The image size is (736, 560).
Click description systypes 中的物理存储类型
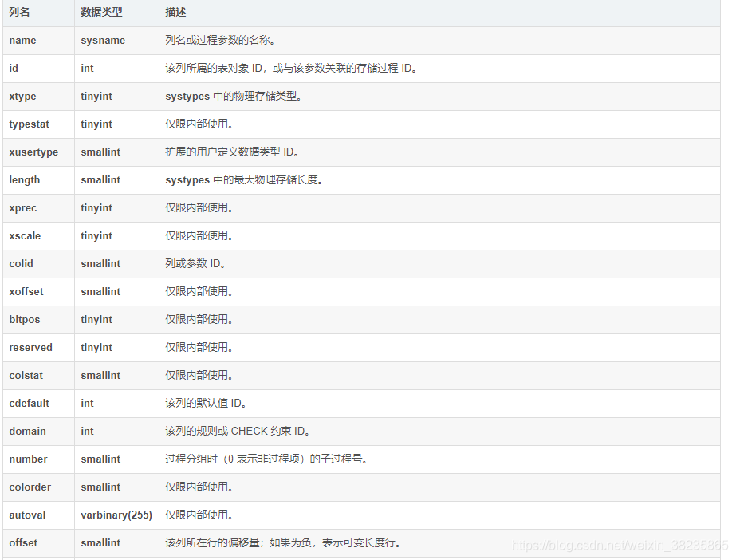234,97
